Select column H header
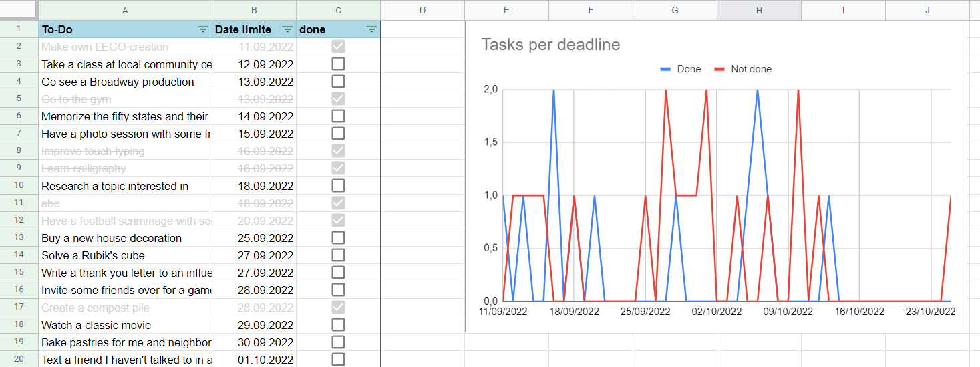Screen dimensions: 980x367 tap(760, 10)
